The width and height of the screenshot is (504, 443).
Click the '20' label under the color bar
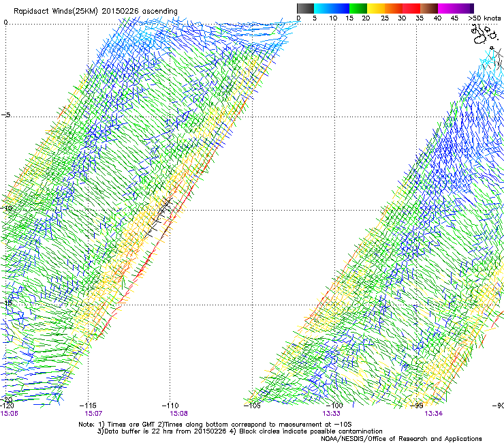pyautogui.click(x=366, y=18)
